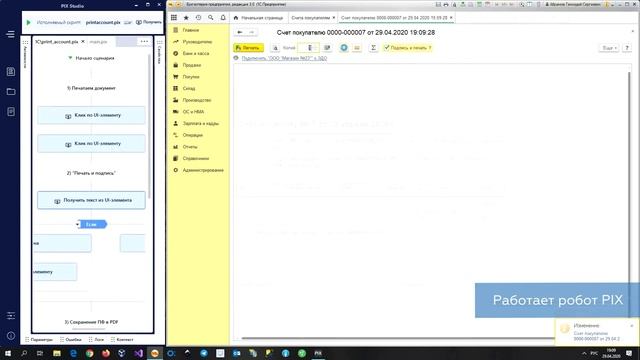Close the Счета покупателям tab

(x=334, y=18)
